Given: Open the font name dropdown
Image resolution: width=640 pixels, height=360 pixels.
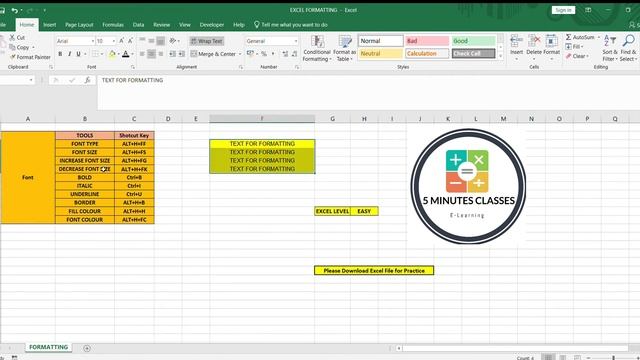Looking at the screenshot, I should 93,41.
